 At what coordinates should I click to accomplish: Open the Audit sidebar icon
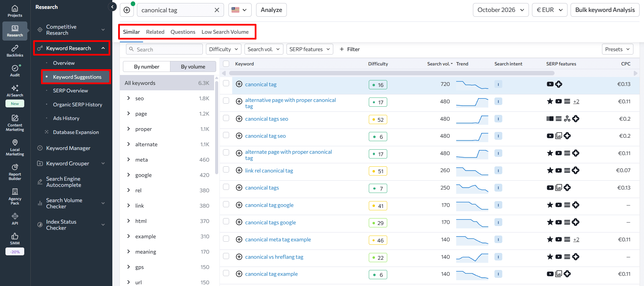pyautogui.click(x=15, y=71)
